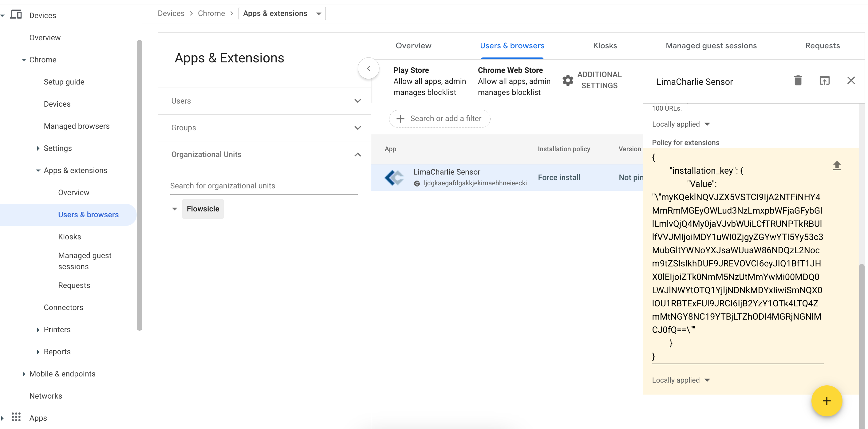868x429 pixels.
Task: Click the ADDITIONAL SETTINGS button label
Action: pyautogui.click(x=599, y=80)
